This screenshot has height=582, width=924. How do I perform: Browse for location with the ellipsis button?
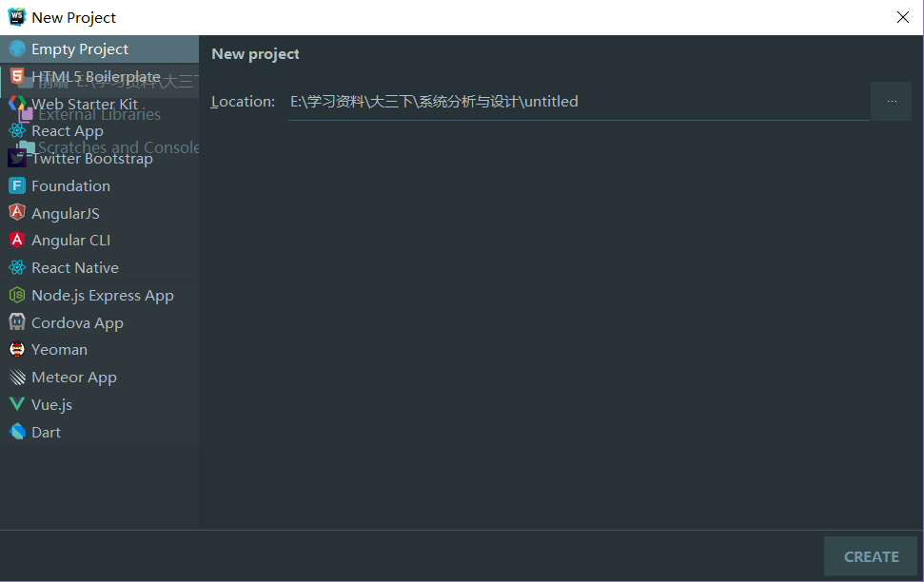tap(892, 102)
